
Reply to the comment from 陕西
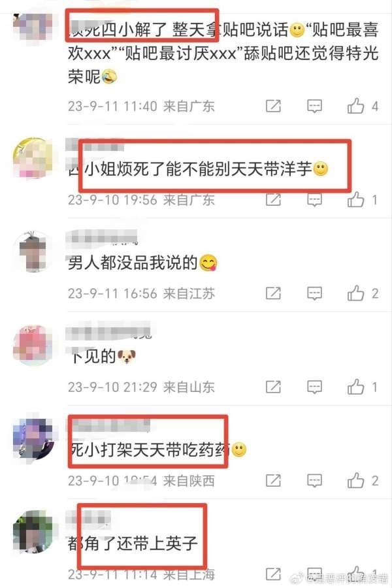click(x=314, y=481)
